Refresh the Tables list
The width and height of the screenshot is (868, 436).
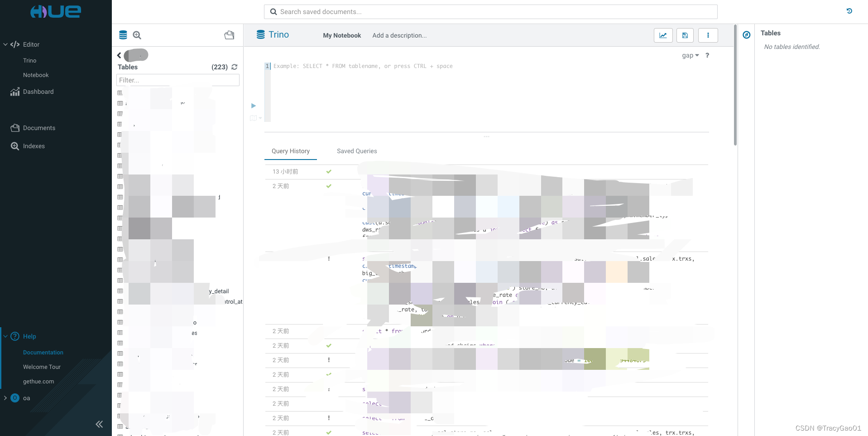[x=235, y=67]
